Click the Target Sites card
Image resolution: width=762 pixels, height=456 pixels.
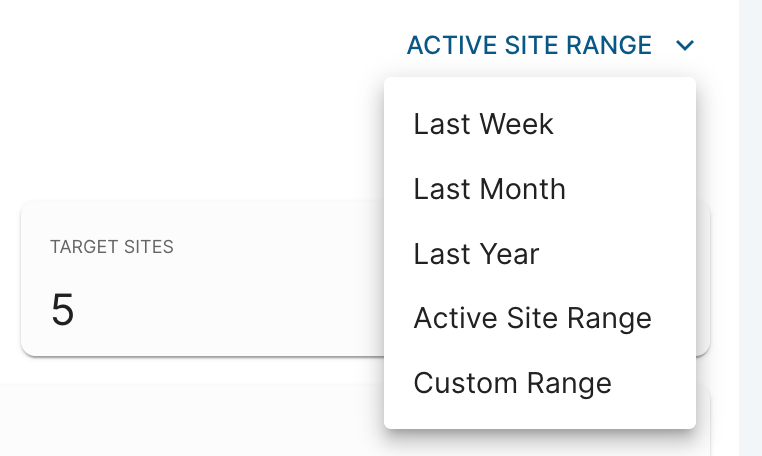200,280
